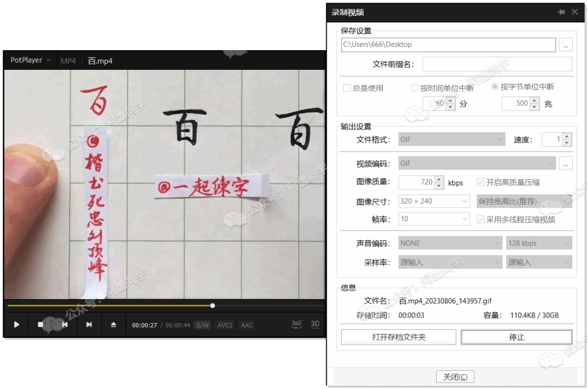Image resolution: width=588 pixels, height=389 pixels.
Task: Click the 停止 button to stop recording
Action: 516,337
